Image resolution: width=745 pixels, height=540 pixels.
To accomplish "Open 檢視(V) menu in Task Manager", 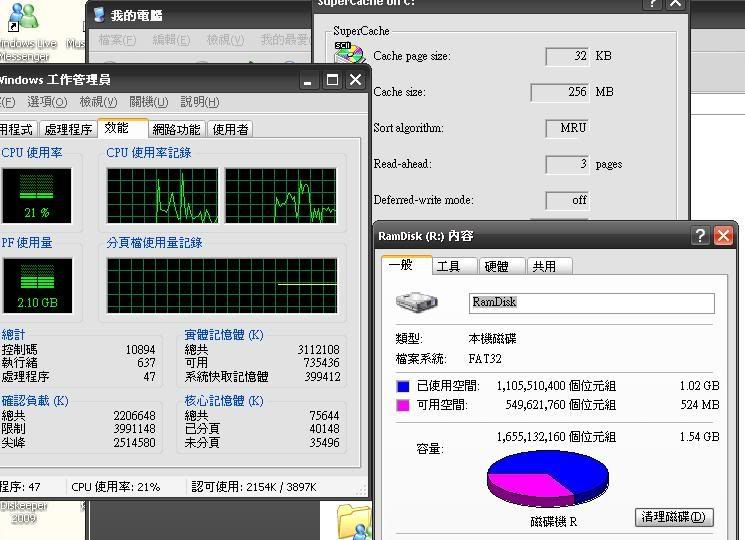I will (x=98, y=102).
